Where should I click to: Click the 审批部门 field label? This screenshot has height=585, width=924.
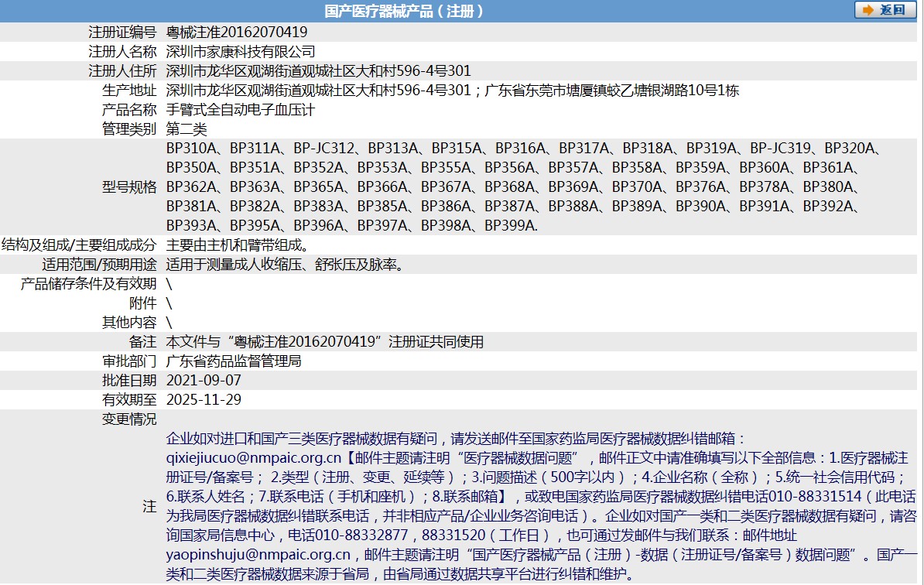pyautogui.click(x=129, y=361)
